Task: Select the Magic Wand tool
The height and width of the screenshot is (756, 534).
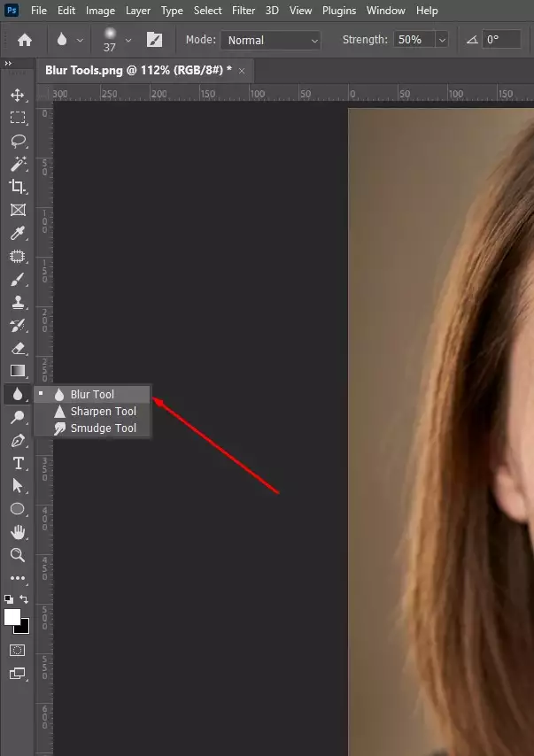Action: 18,164
